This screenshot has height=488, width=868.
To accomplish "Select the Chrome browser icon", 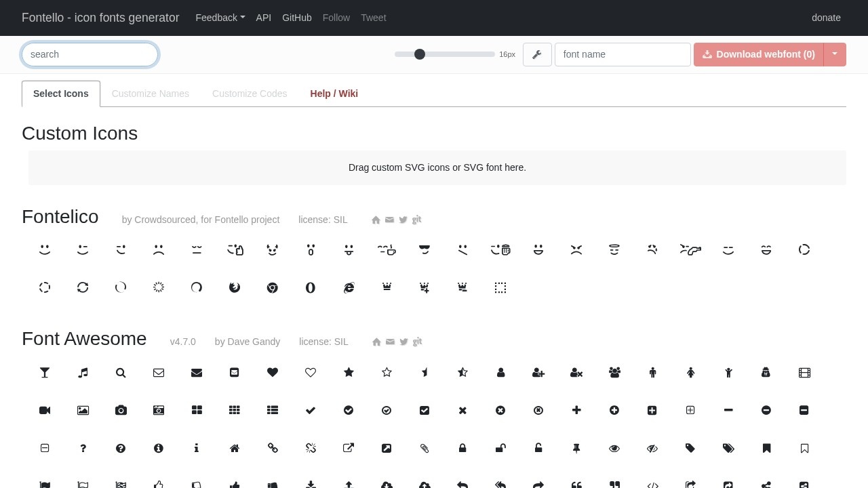I will (273, 287).
